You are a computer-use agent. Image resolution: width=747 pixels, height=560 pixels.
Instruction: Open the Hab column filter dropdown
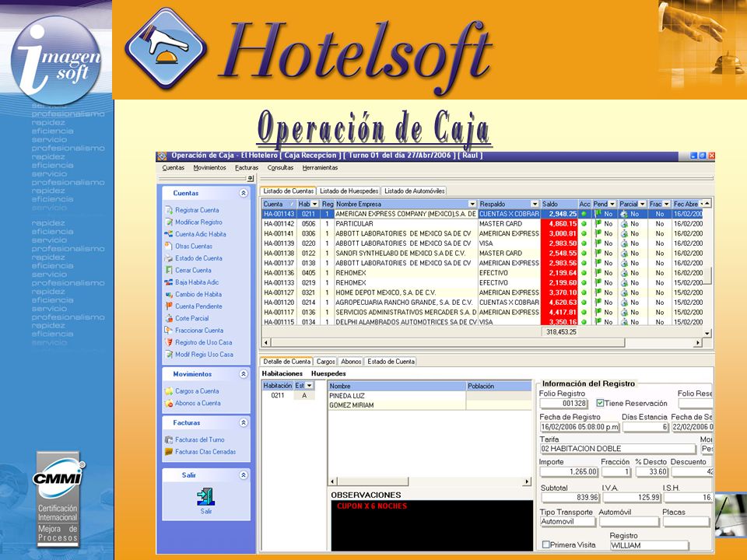pyautogui.click(x=315, y=204)
